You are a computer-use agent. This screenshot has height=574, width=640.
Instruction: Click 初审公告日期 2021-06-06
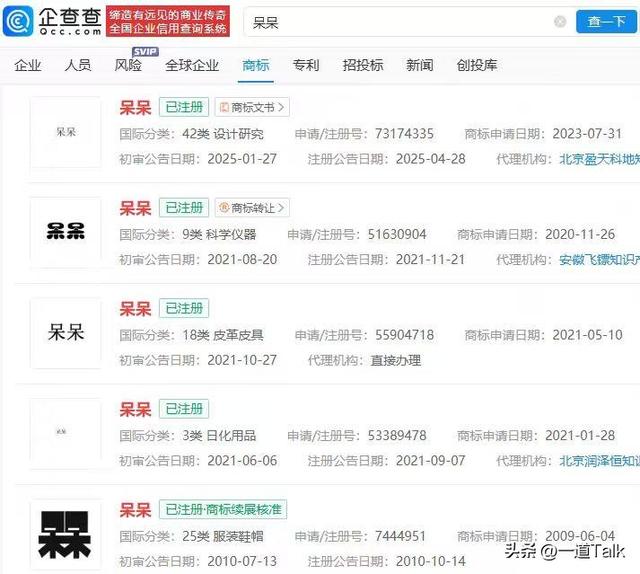click(x=242, y=461)
